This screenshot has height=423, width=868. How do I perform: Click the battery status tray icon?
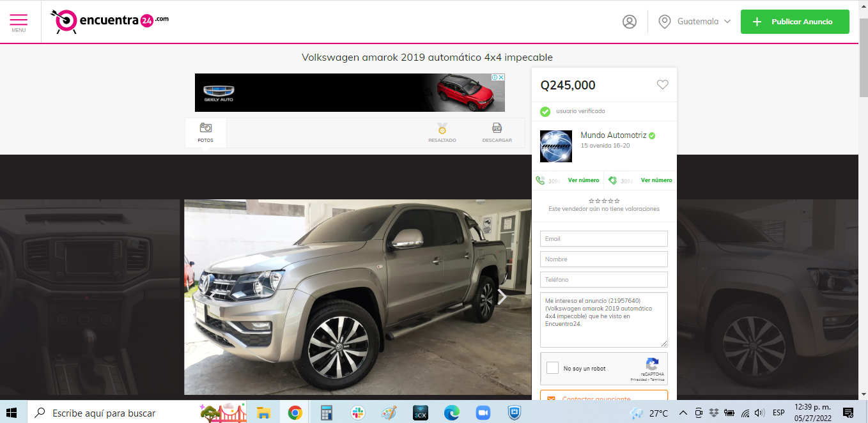tap(729, 413)
